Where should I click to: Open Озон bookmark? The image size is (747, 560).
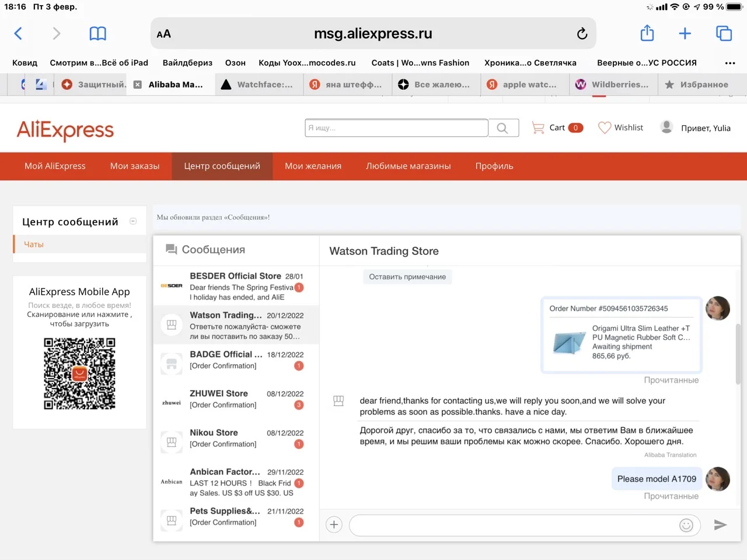click(235, 63)
